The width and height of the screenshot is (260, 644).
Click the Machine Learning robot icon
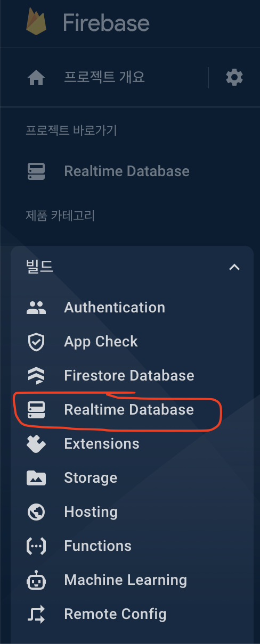click(x=36, y=580)
